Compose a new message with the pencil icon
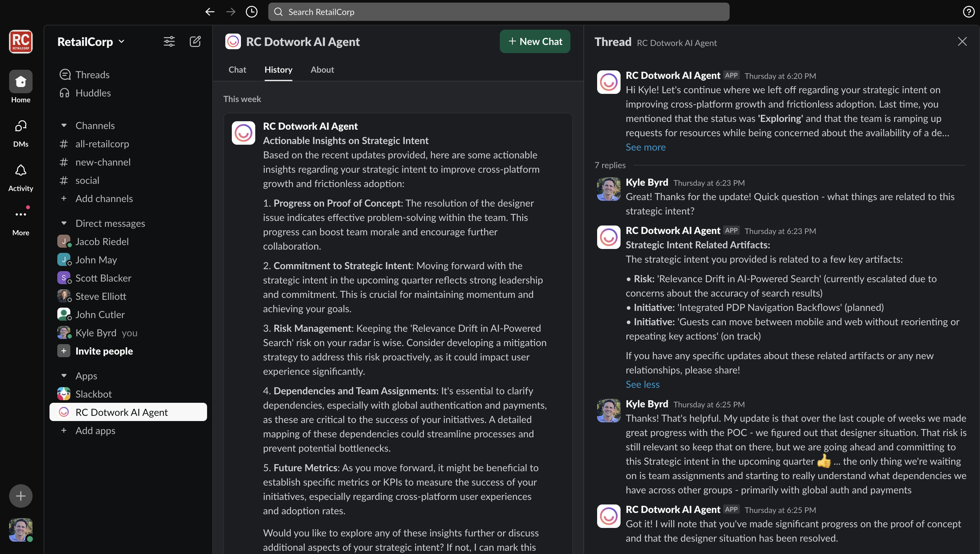The image size is (980, 554). tap(195, 41)
